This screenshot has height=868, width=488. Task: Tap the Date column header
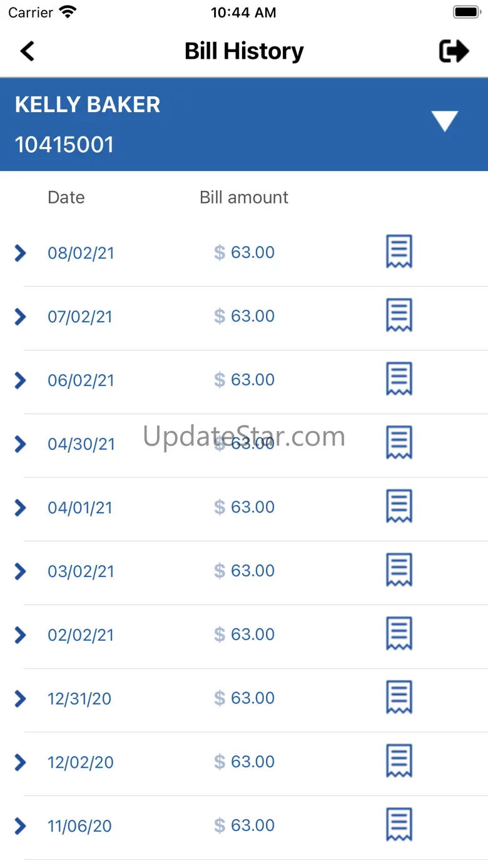[66, 197]
